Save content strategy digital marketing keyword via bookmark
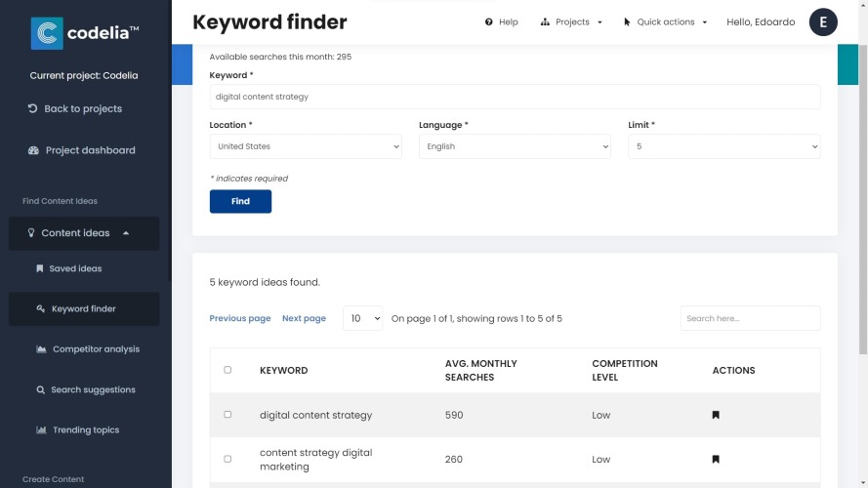Image resolution: width=868 pixels, height=488 pixels. pos(716,459)
